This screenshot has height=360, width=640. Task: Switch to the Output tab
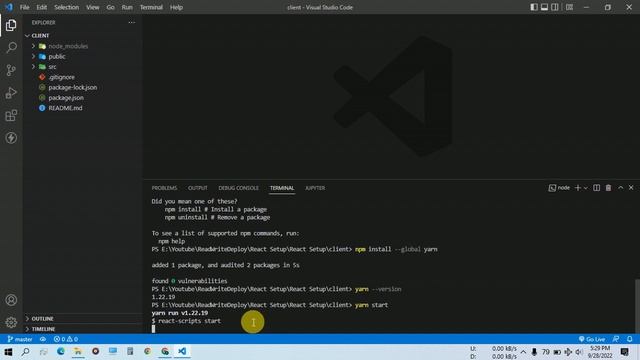198,188
